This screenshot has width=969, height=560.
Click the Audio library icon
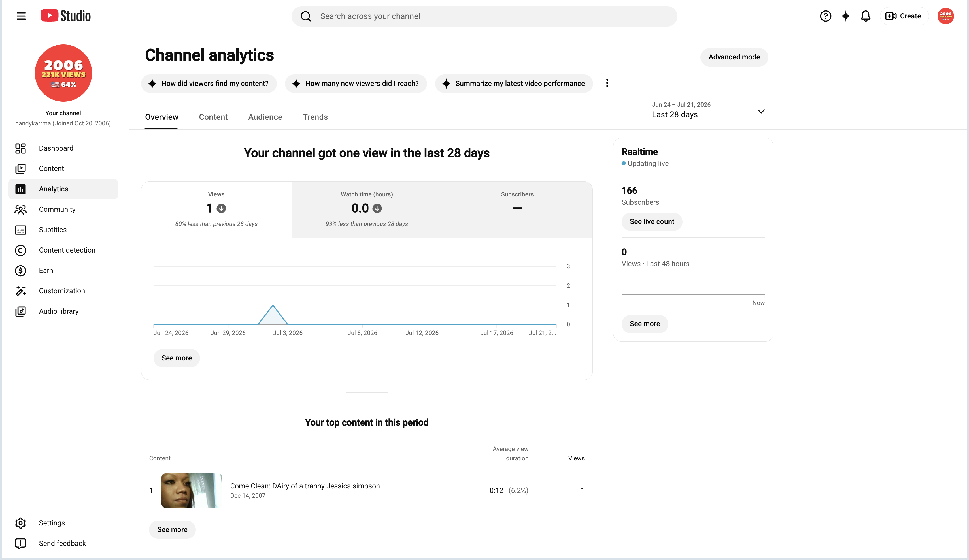(x=20, y=311)
